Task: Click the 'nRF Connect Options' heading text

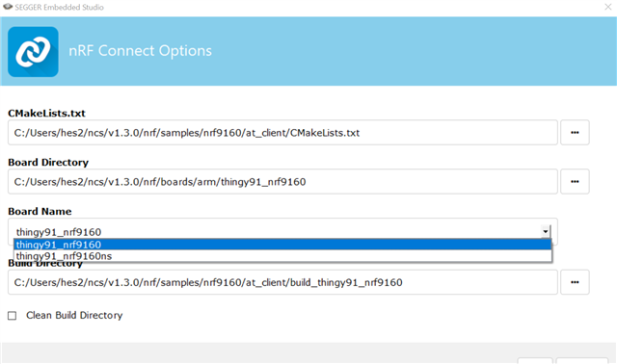Action: coord(140,51)
